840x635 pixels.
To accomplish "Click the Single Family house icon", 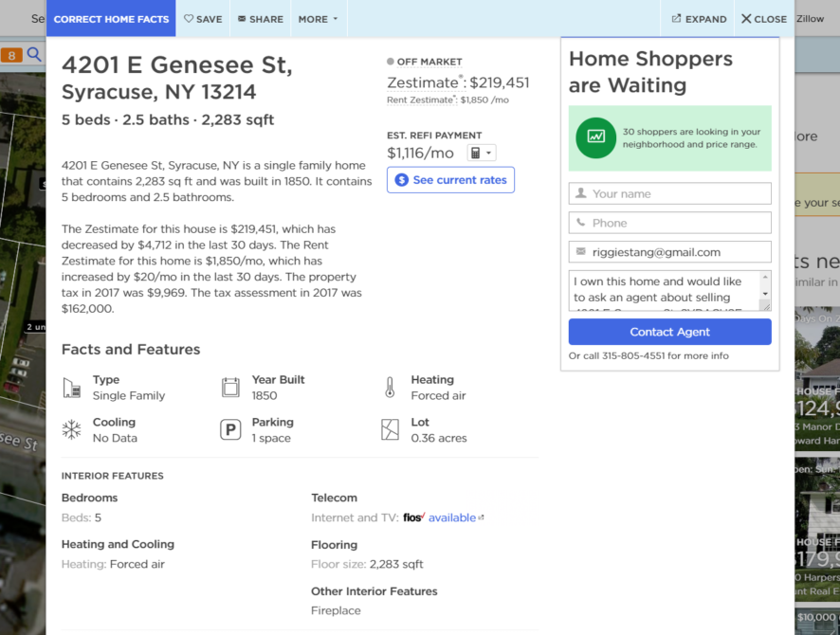I will pos(71,387).
